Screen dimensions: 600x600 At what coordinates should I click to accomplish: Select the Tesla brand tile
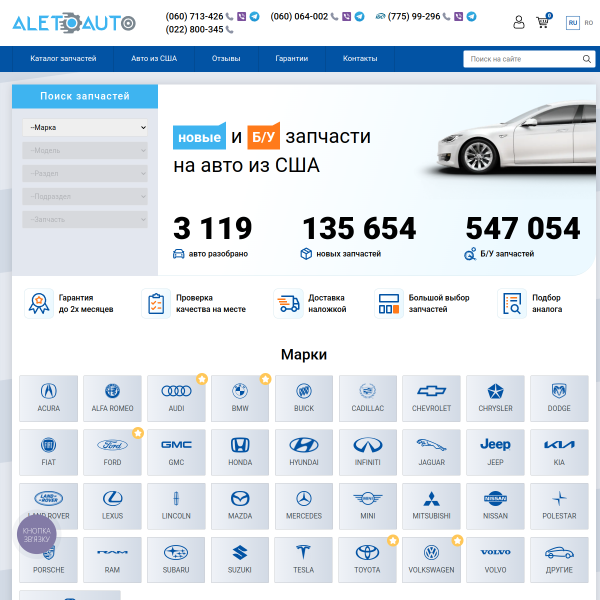pyautogui.click(x=304, y=560)
